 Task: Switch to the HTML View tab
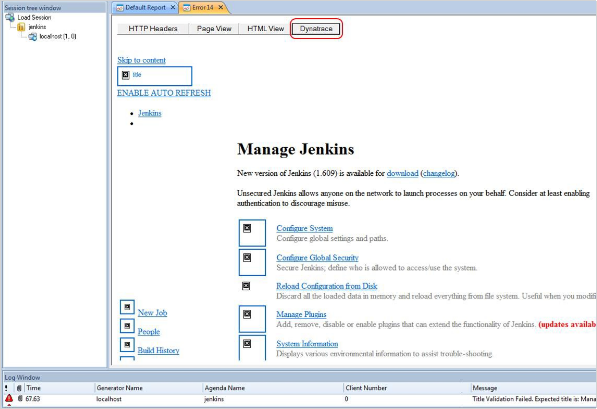[x=265, y=29]
